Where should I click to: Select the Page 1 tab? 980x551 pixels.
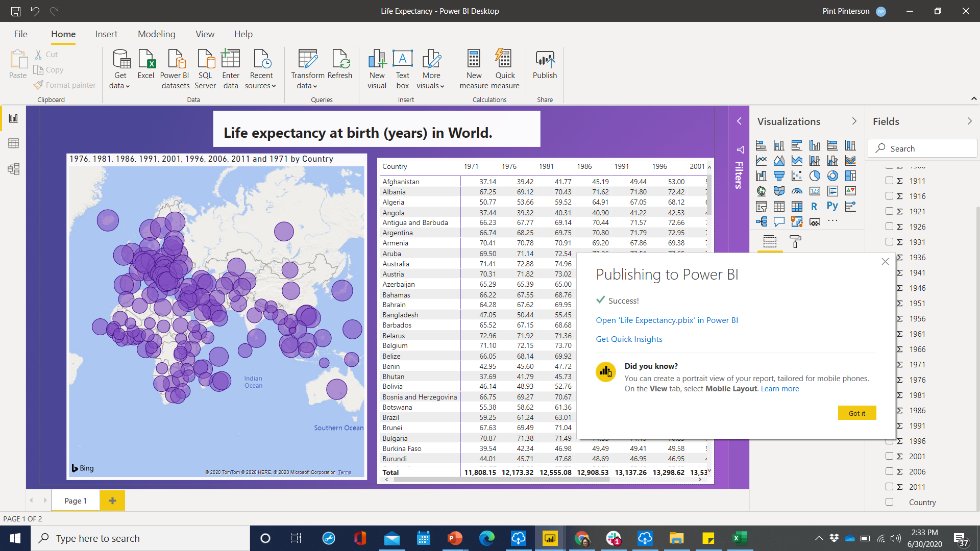click(x=76, y=500)
